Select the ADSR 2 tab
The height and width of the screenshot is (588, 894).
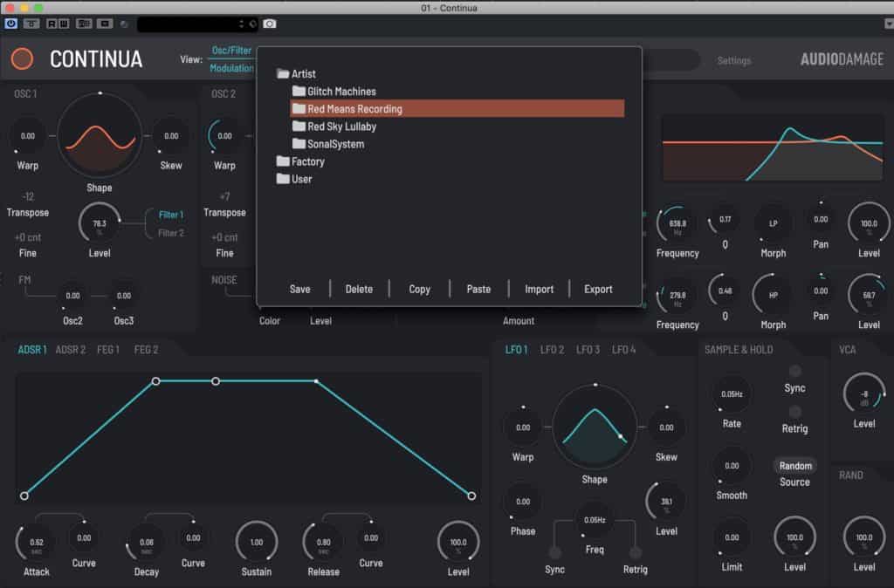tap(70, 349)
